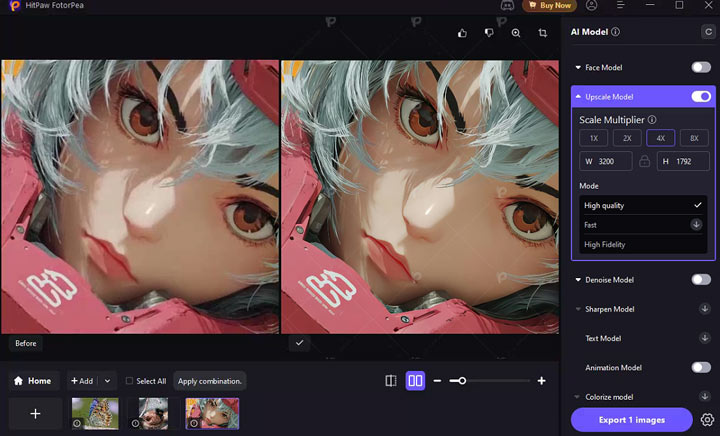Choose High Fidelity mode
Viewport: 720px width, 436px height.
pyautogui.click(x=643, y=244)
